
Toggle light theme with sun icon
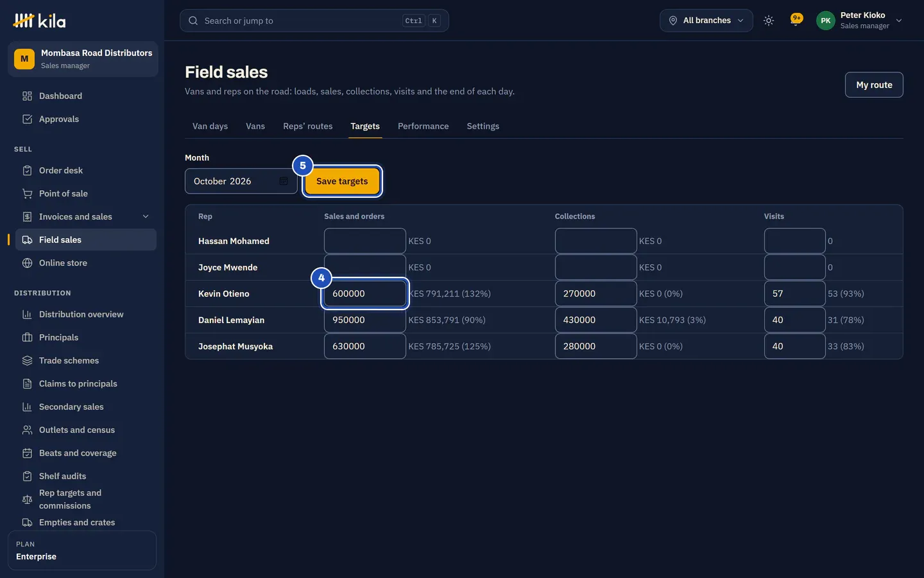coord(769,21)
